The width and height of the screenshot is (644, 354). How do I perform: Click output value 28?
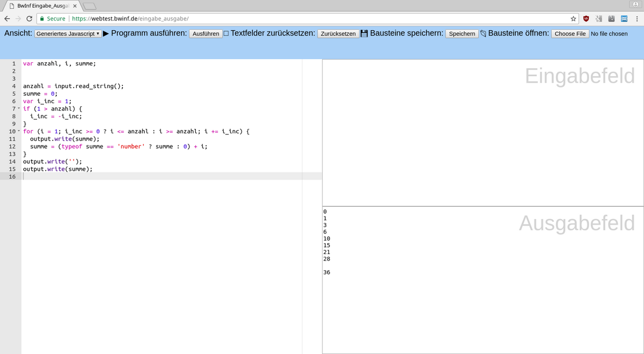coord(327,258)
